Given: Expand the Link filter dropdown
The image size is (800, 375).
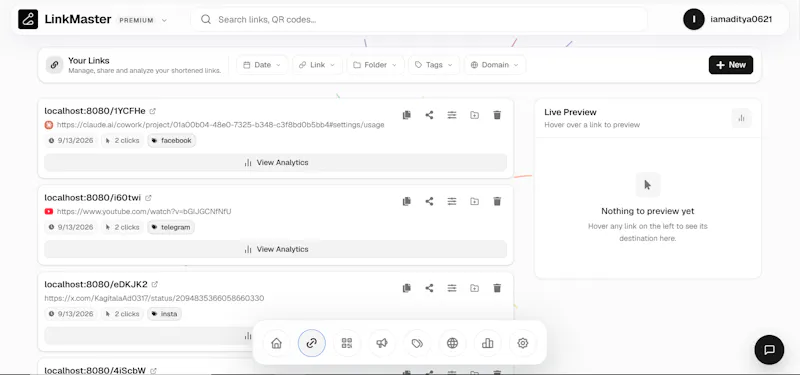Looking at the screenshot, I should [317, 65].
